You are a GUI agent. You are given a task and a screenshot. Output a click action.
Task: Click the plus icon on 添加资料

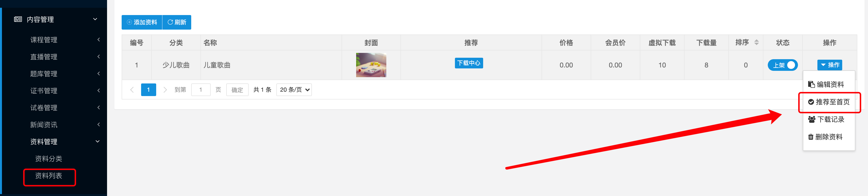(x=129, y=22)
